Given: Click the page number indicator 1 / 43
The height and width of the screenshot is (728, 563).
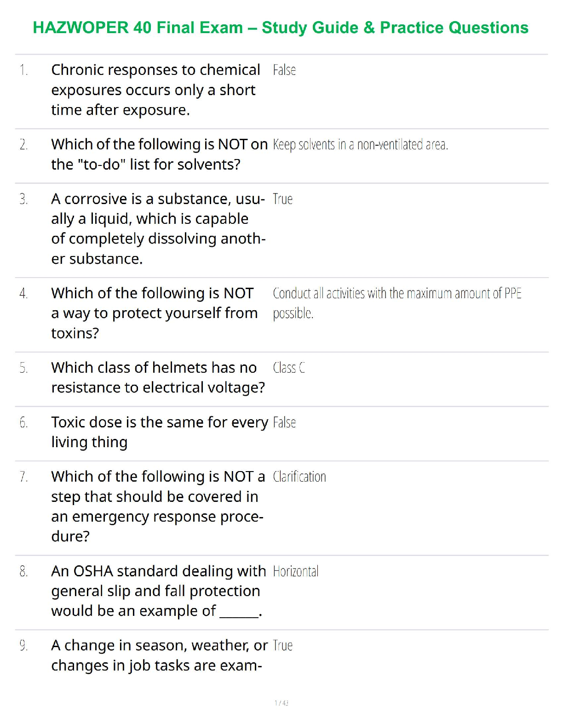Looking at the screenshot, I should coord(281,703).
